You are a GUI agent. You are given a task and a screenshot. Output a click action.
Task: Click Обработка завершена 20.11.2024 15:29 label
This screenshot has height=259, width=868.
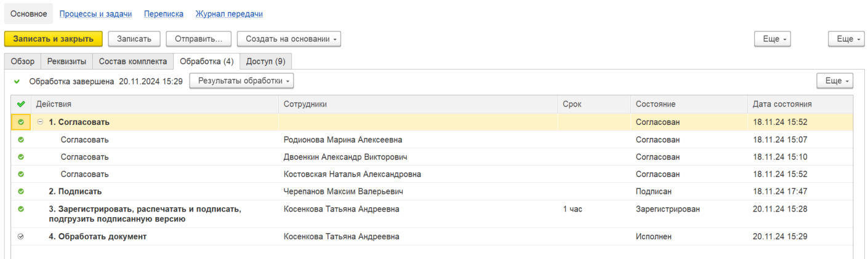pyautogui.click(x=106, y=81)
